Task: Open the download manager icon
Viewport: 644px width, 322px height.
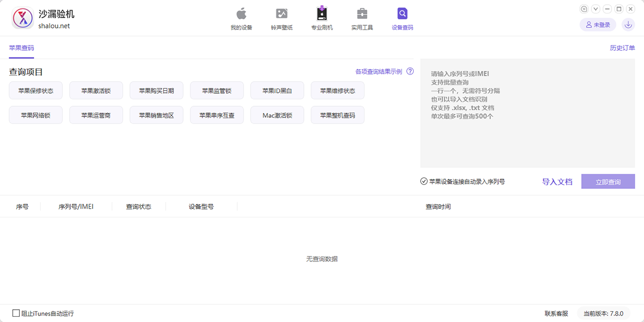Action: point(628,25)
